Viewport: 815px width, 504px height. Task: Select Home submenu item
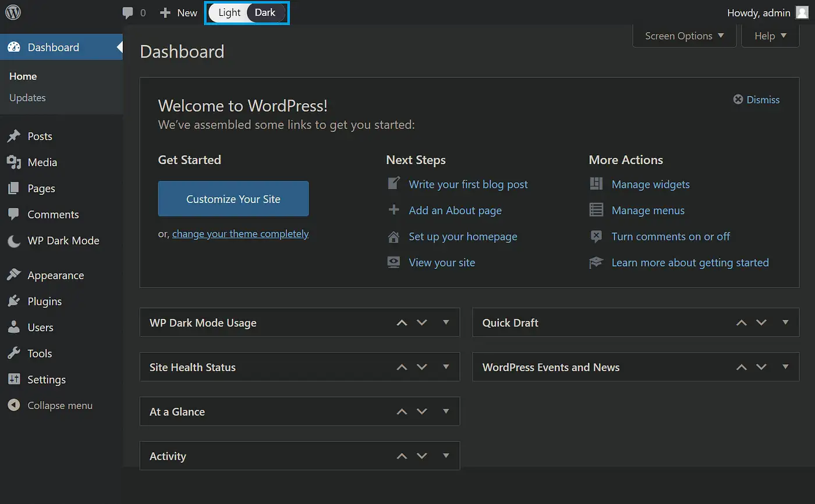pyautogui.click(x=23, y=76)
